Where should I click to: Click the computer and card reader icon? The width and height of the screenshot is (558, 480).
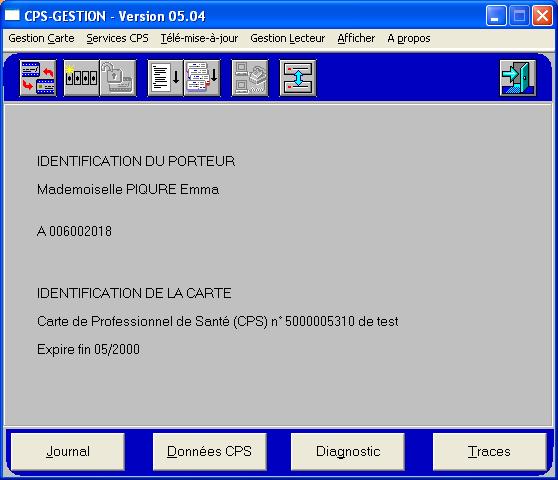tap(250, 78)
